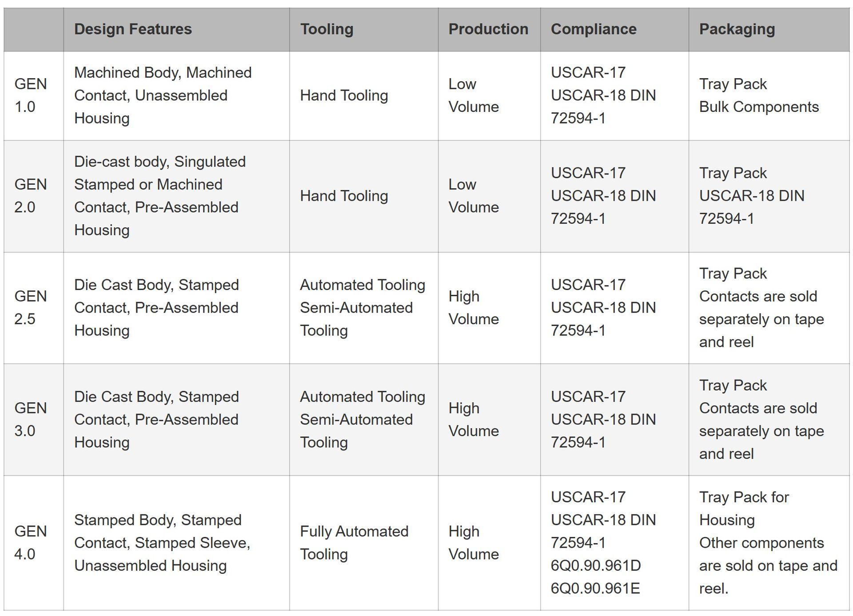Select the Production column header
The image size is (853, 616).
tap(488, 29)
